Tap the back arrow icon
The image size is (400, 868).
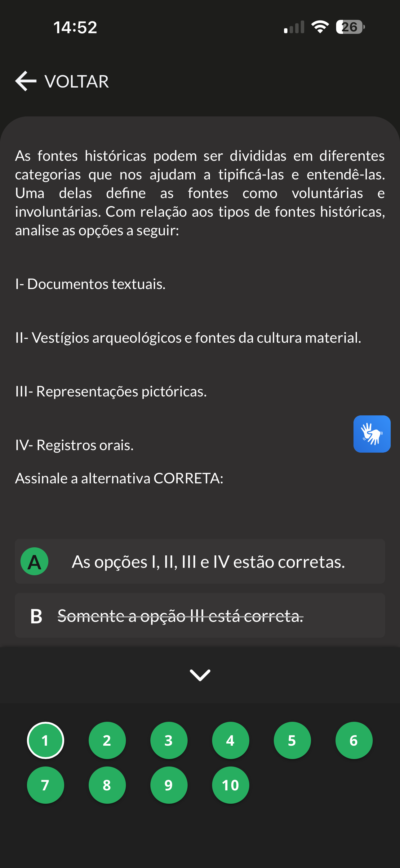pos(26,81)
